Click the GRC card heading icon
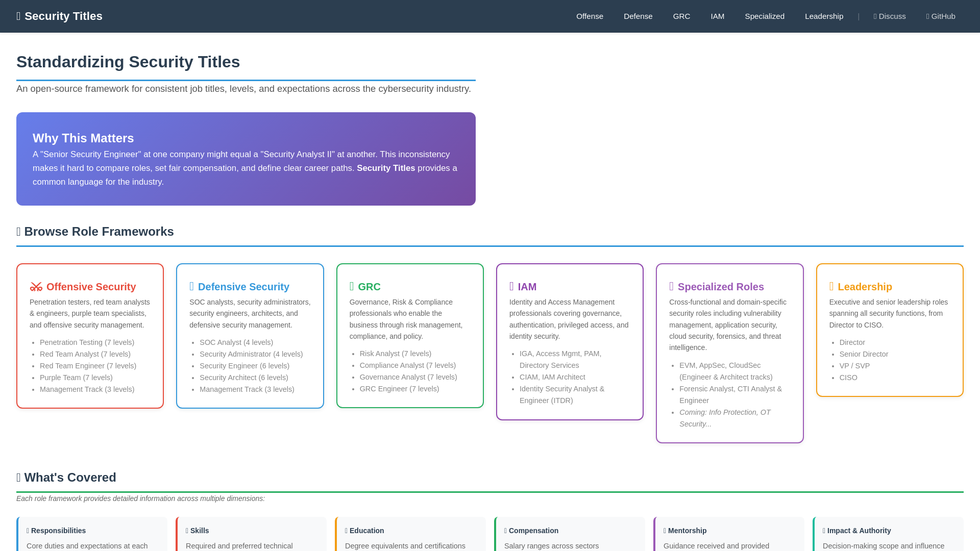 tap(352, 287)
